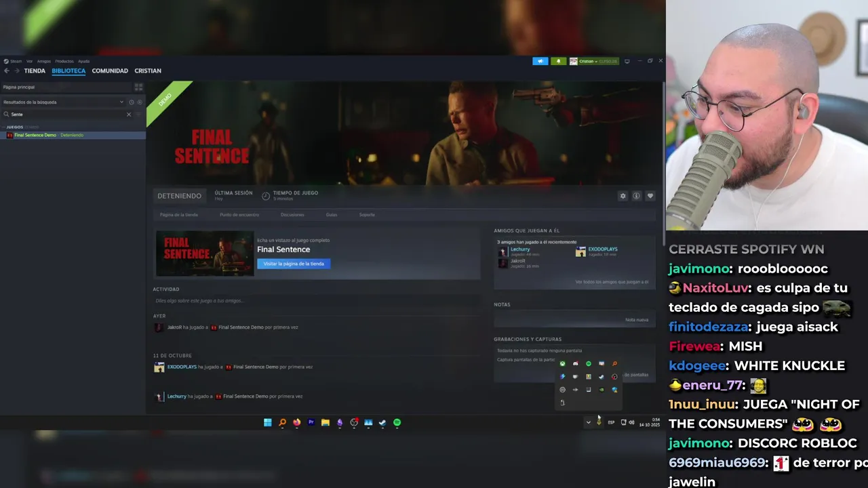
Task: Click Visitar la página de la tienda
Action: click(294, 264)
